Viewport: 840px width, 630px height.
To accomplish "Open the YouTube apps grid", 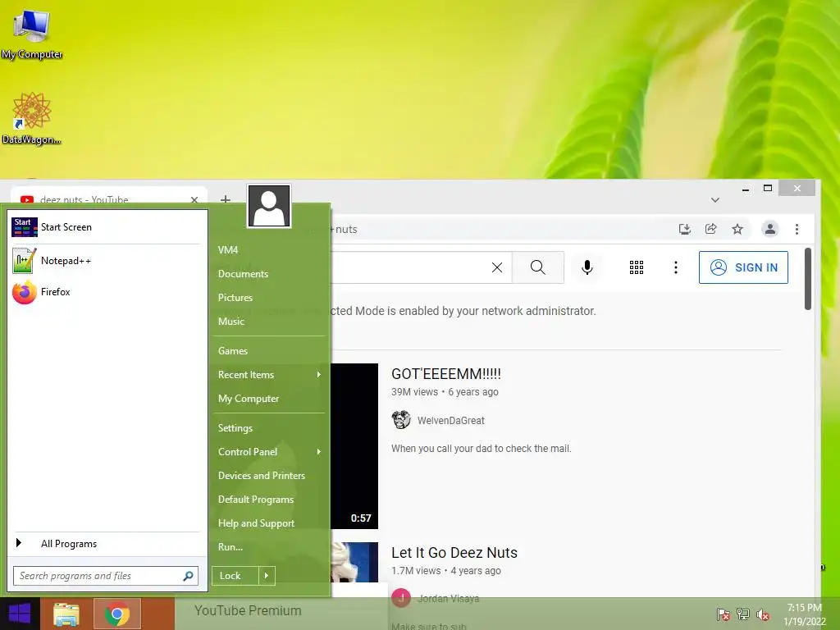I will coord(637,267).
